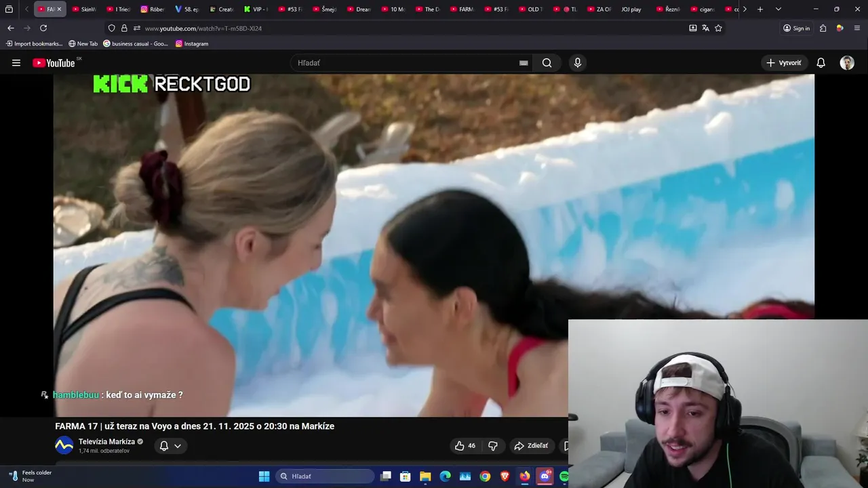868x488 pixels.
Task: Click the playing video frame
Action: pyautogui.click(x=434, y=245)
